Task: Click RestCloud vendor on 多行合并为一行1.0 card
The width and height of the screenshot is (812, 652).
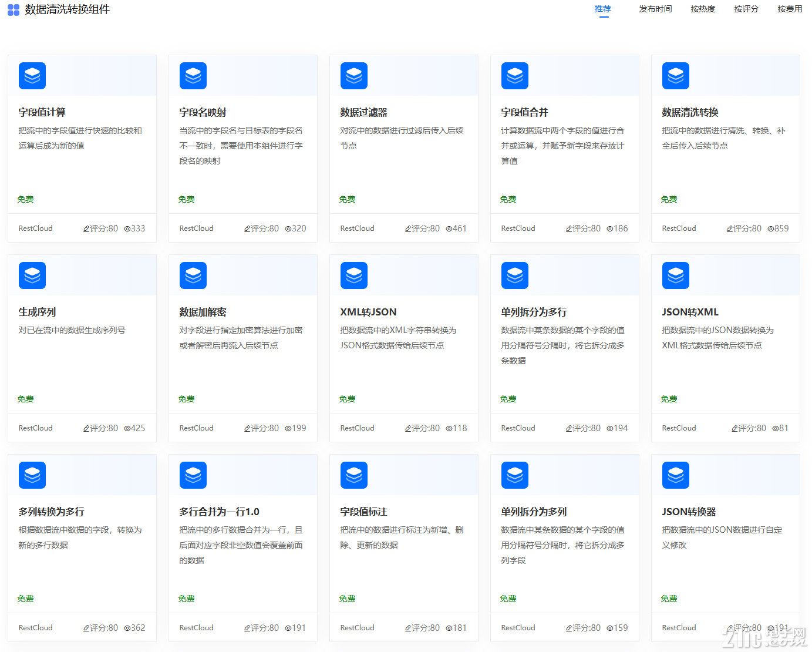Action: [x=196, y=628]
